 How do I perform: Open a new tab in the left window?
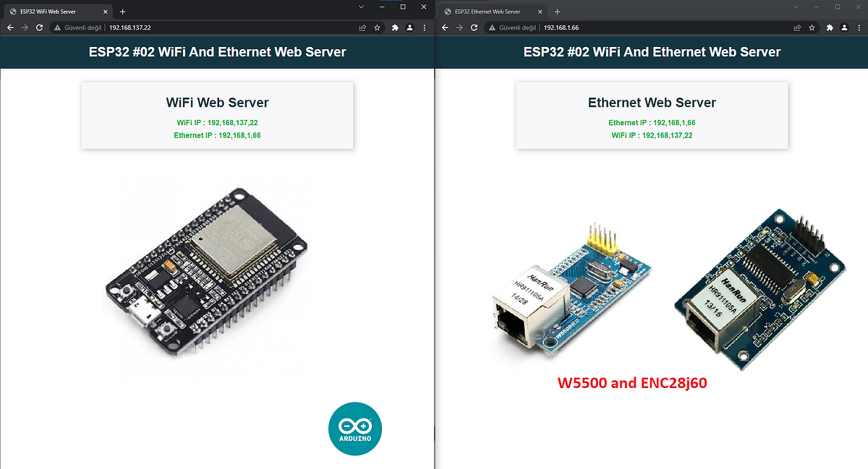point(123,11)
